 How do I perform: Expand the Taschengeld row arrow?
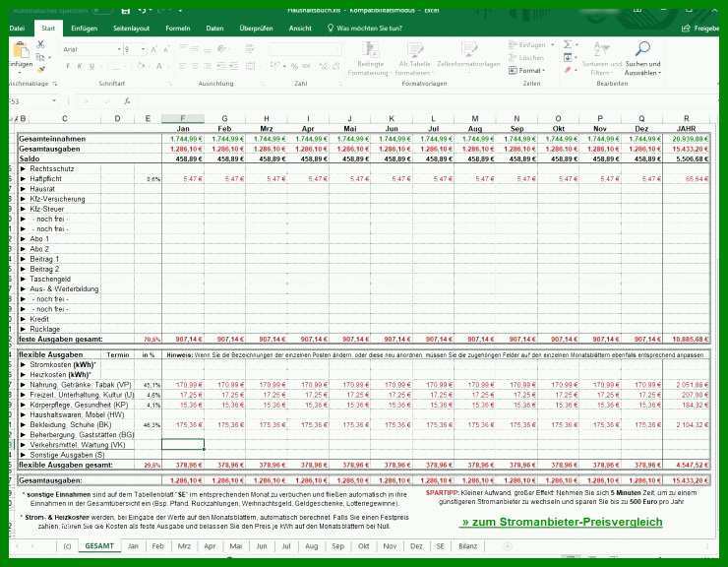click(x=23, y=280)
